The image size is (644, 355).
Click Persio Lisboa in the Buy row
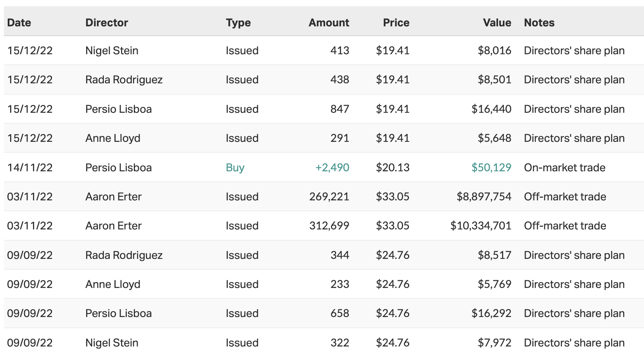pos(118,168)
